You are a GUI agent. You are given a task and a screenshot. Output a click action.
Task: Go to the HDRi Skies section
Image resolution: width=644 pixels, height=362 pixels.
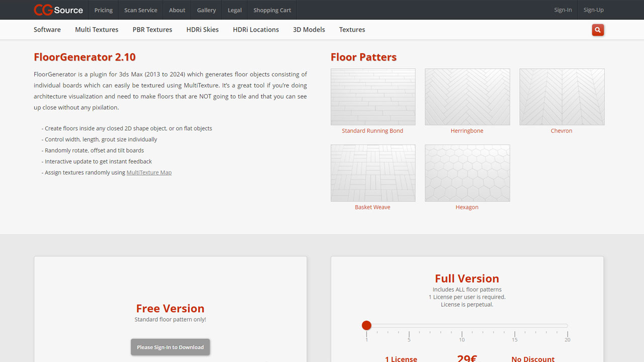(202, 29)
